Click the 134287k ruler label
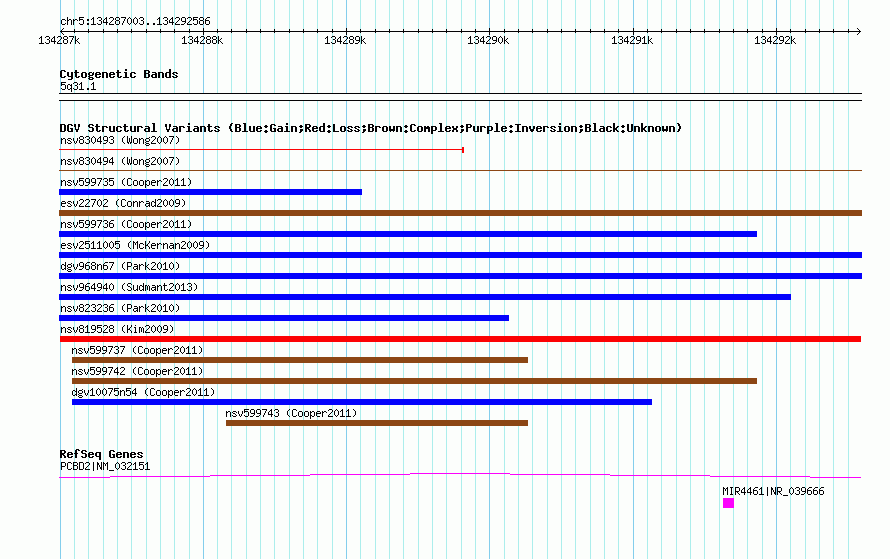The width and height of the screenshot is (890, 559). 59,40
